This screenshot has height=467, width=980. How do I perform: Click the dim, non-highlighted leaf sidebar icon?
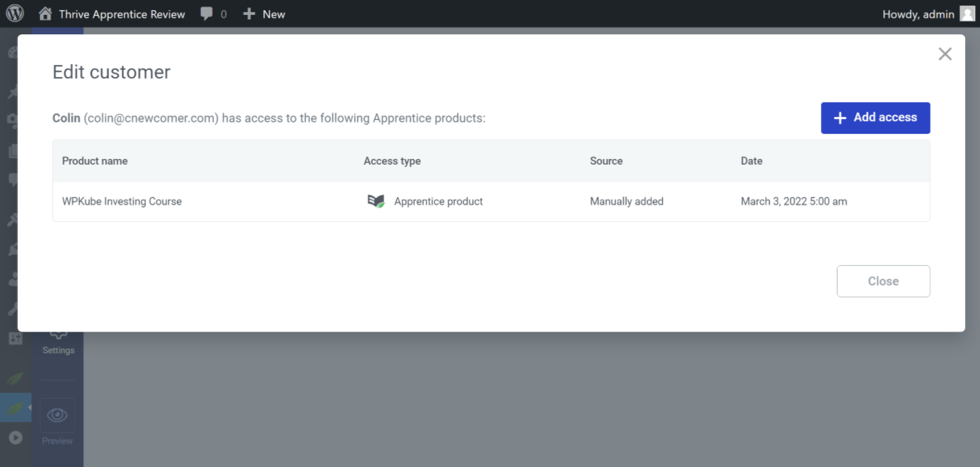(15, 379)
